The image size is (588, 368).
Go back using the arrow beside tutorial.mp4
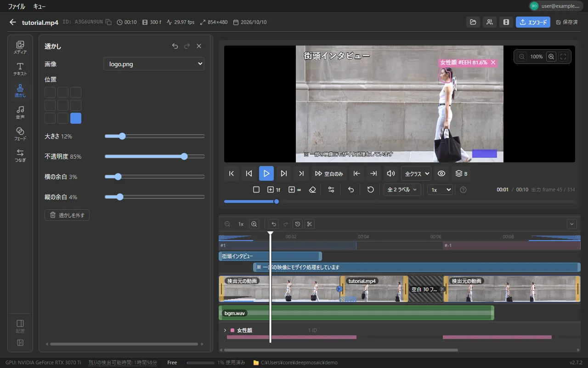pyautogui.click(x=13, y=22)
